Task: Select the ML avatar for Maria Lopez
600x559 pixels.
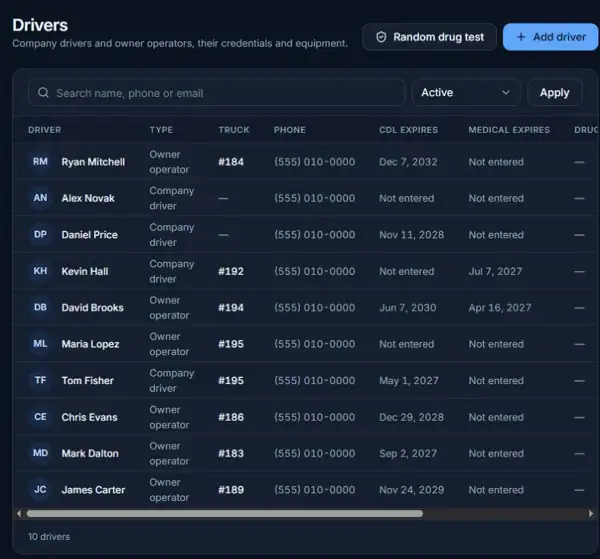Action: point(40,344)
